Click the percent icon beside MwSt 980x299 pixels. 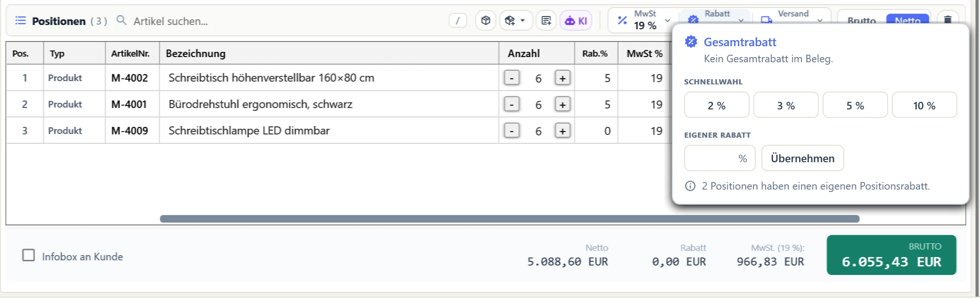click(622, 20)
